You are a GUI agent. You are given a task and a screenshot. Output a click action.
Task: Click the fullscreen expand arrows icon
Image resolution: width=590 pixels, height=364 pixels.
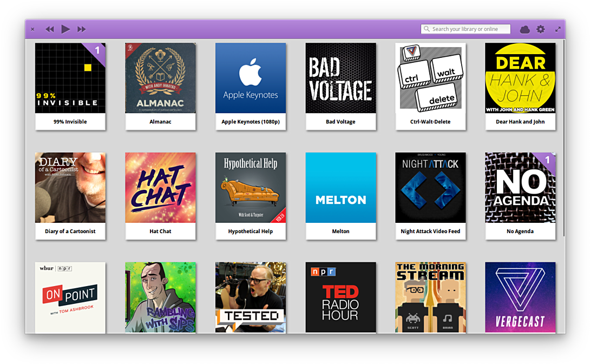(x=558, y=29)
